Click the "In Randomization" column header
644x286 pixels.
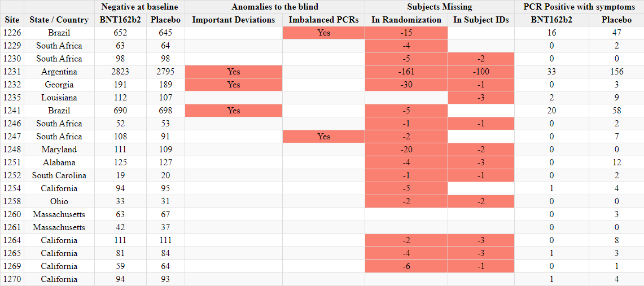[406, 20]
